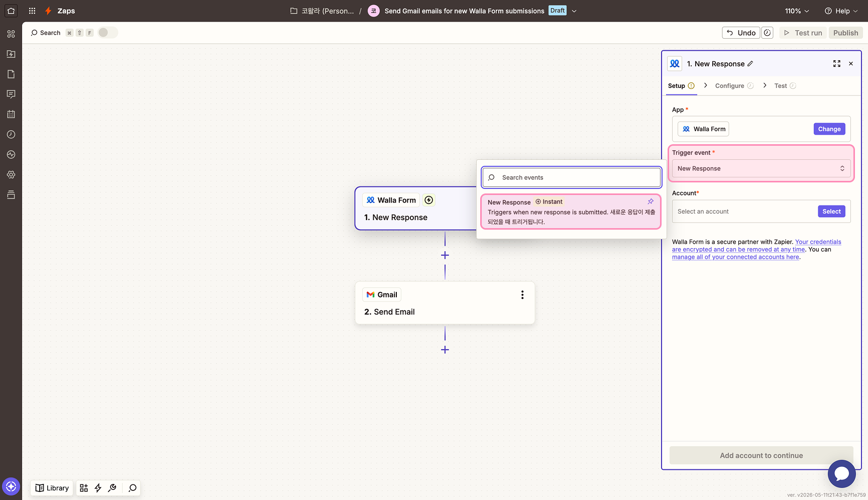Open the chat support bubble
The height and width of the screenshot is (500, 868).
click(x=841, y=473)
